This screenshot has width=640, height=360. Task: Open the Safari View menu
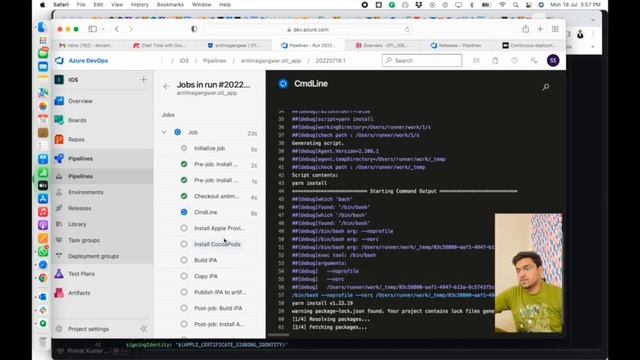click(x=117, y=4)
